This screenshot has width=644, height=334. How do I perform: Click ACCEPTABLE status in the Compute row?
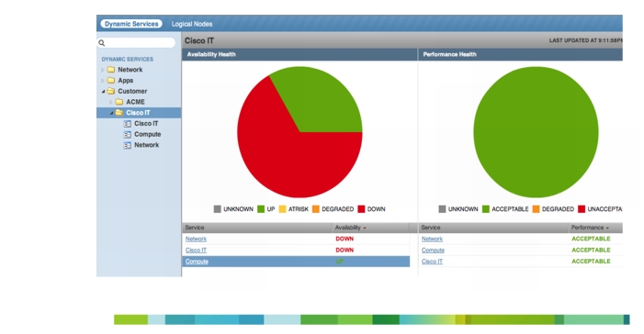coord(591,250)
